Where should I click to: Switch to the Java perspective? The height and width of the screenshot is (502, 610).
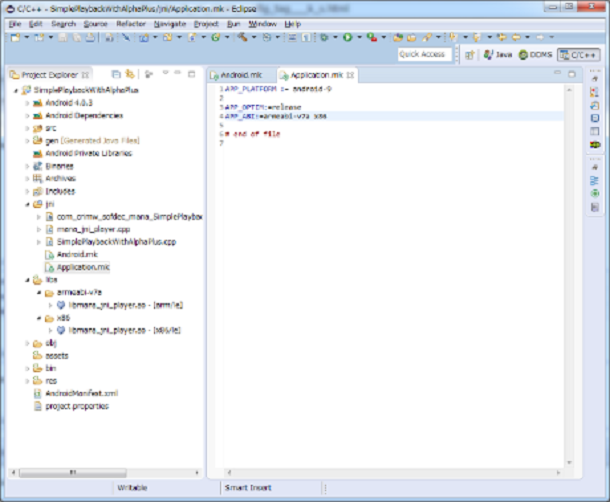tap(499, 56)
